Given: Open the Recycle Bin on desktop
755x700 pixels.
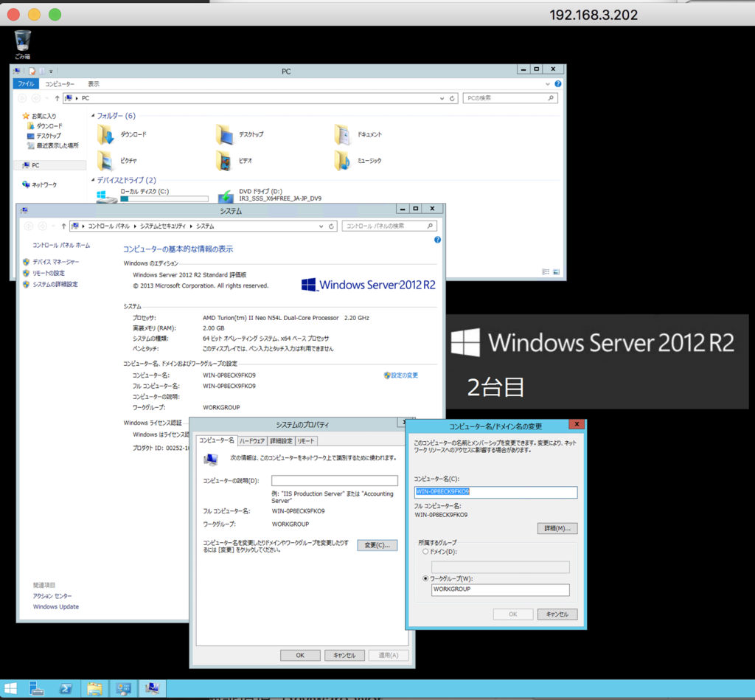Looking at the screenshot, I should click(22, 44).
